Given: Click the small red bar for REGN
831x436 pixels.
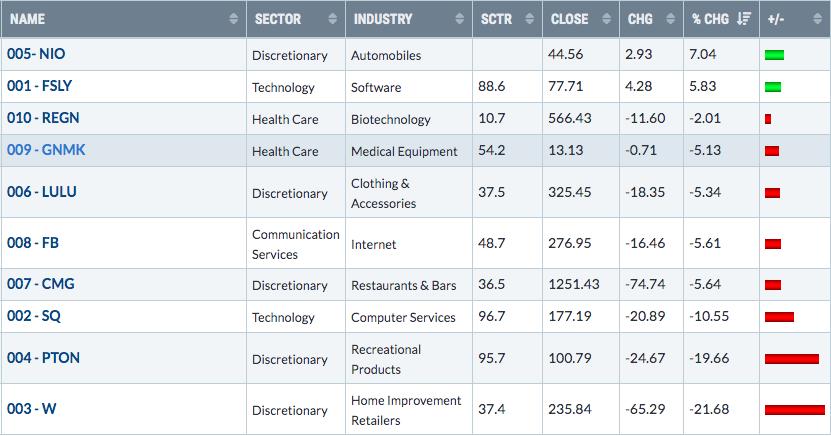Looking at the screenshot, I should pos(768,119).
